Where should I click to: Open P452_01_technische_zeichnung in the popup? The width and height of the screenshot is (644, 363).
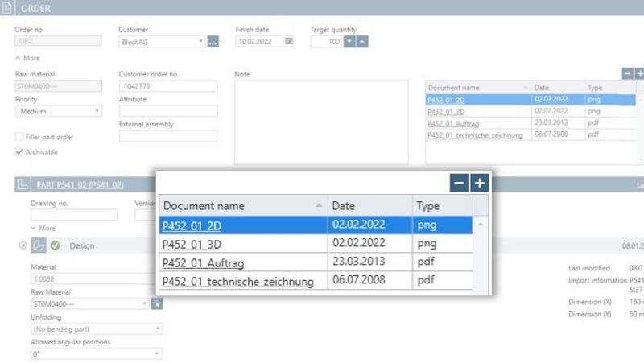(237, 281)
